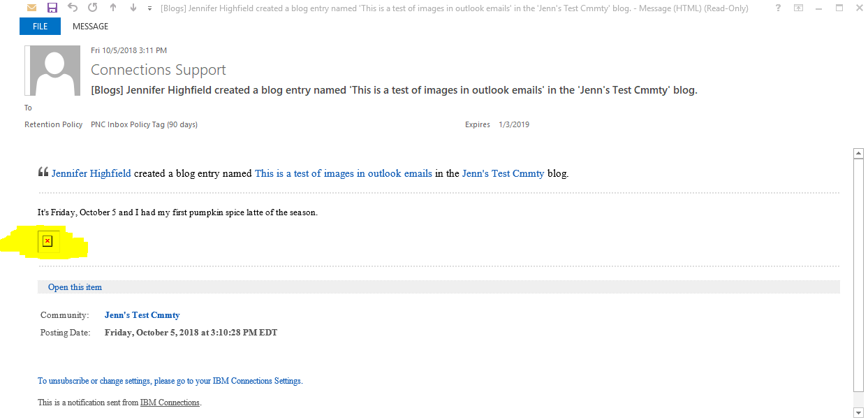Click the Save icon in quick access toolbar
This screenshot has width=868, height=420.
(52, 8)
